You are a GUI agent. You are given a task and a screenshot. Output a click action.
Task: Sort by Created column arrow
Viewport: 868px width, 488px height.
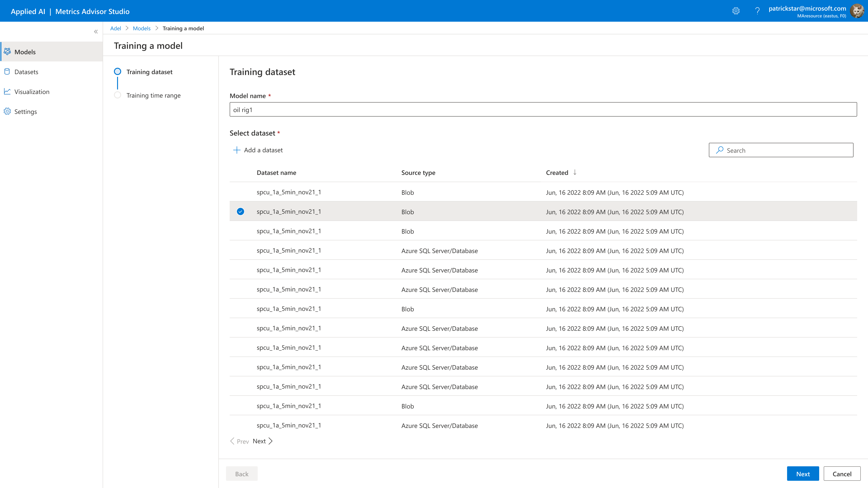pos(575,172)
